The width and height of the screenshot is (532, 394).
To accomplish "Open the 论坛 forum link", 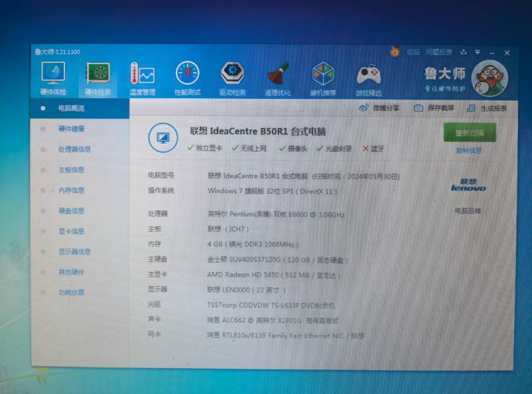I will tap(413, 52).
